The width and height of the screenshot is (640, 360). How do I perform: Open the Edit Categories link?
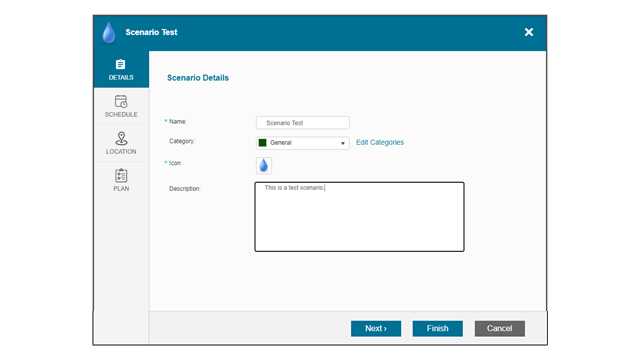coord(380,142)
